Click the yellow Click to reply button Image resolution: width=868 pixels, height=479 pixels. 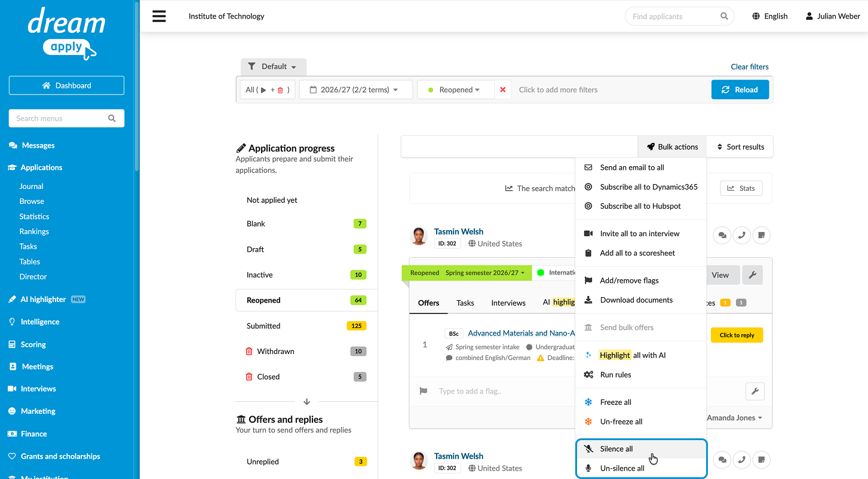click(x=737, y=335)
